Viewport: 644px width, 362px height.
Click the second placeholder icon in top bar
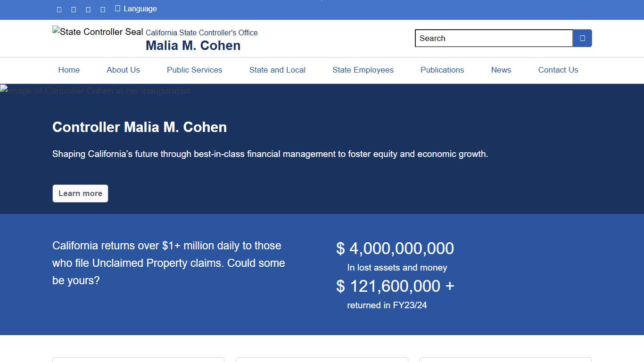(74, 9)
